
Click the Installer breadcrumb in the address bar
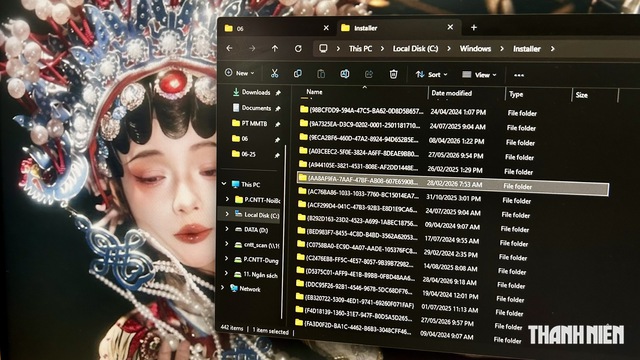tap(527, 49)
